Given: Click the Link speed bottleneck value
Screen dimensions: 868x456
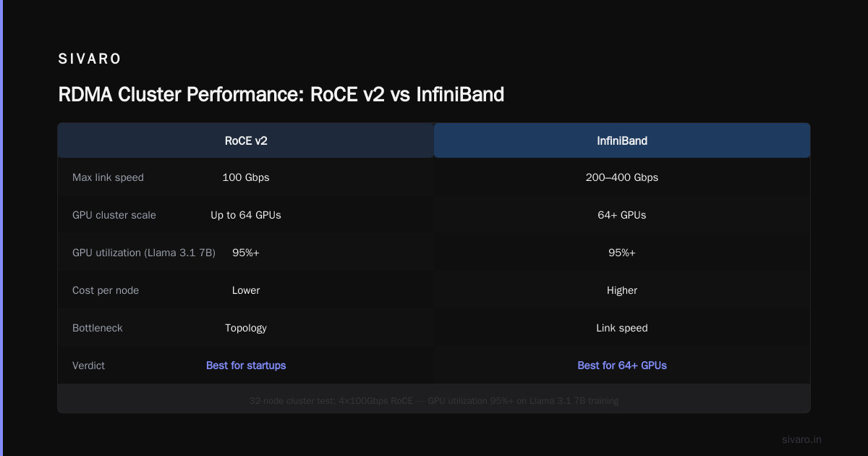Looking at the screenshot, I should point(622,328).
